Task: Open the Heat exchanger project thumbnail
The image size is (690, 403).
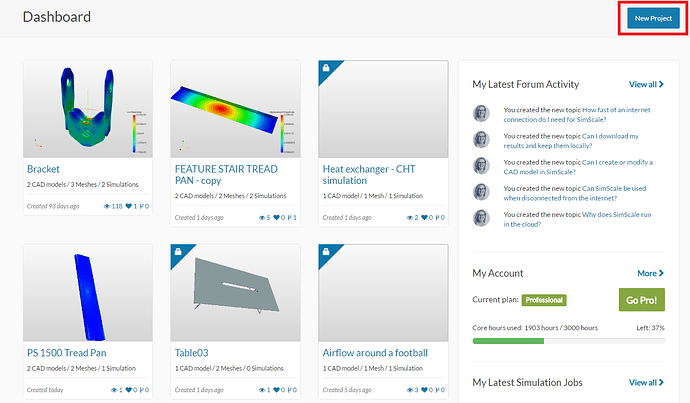Action: point(383,109)
